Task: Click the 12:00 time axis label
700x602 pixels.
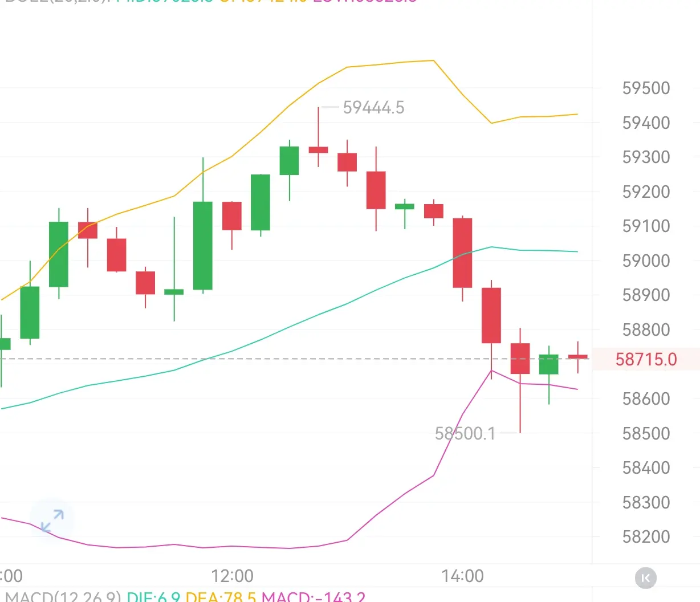Action: pyautogui.click(x=232, y=576)
